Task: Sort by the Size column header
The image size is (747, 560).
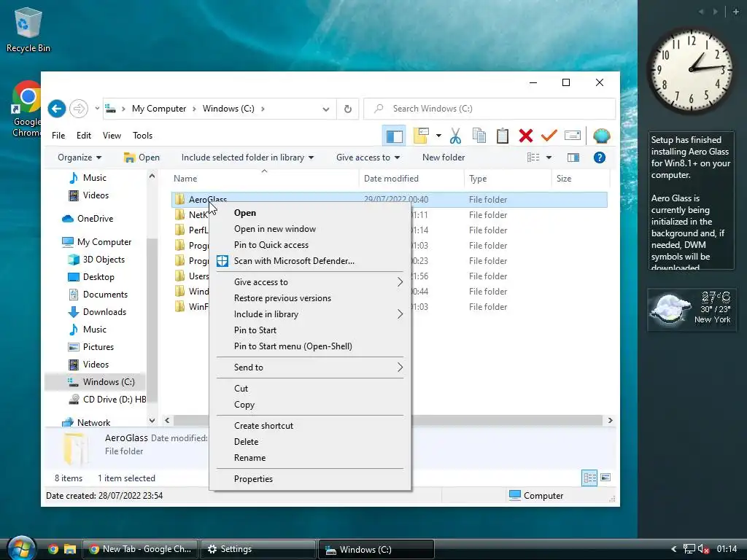Action: click(x=564, y=179)
